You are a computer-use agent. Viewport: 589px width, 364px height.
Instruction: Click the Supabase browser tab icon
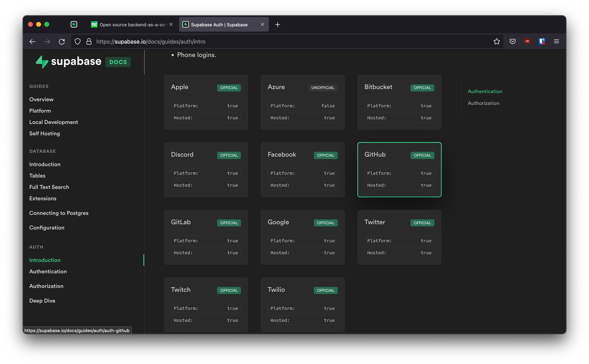tap(186, 24)
